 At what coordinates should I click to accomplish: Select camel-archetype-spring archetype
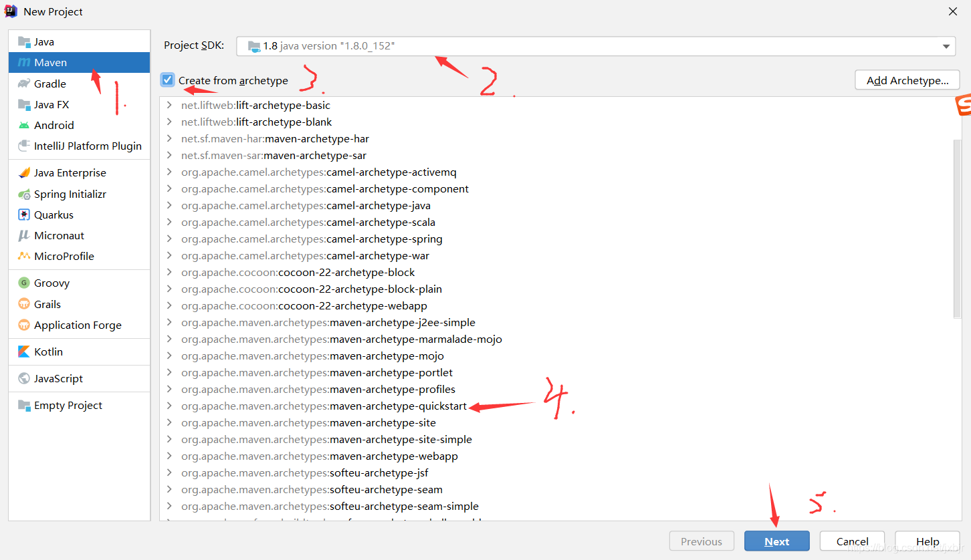(x=312, y=239)
